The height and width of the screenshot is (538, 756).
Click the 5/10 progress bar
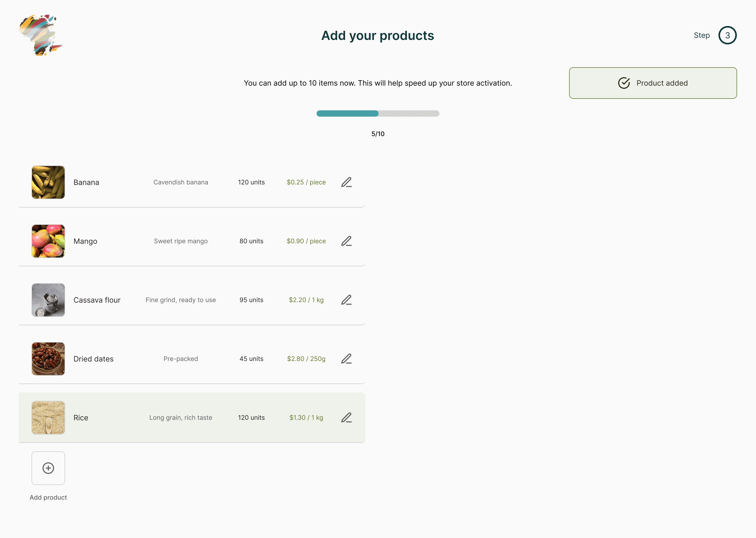coord(378,114)
